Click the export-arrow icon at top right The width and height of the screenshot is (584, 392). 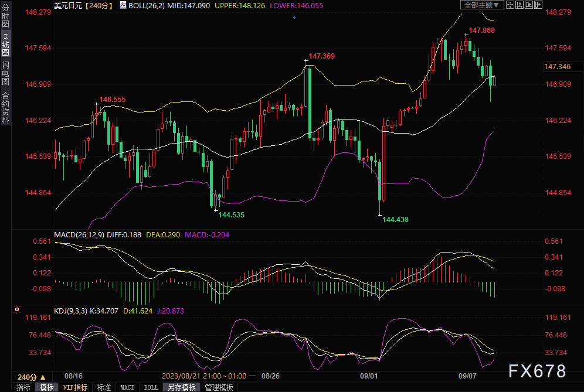tap(538, 5)
